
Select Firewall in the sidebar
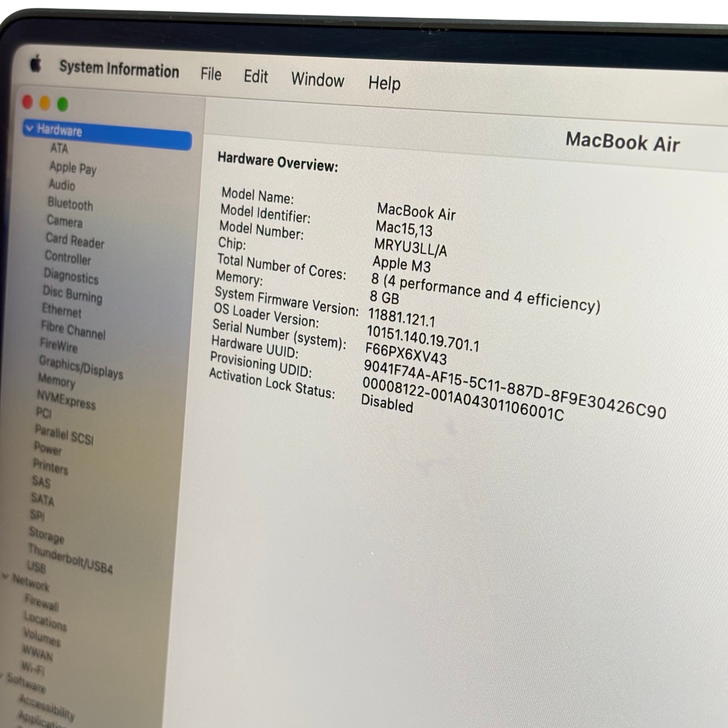(x=41, y=603)
